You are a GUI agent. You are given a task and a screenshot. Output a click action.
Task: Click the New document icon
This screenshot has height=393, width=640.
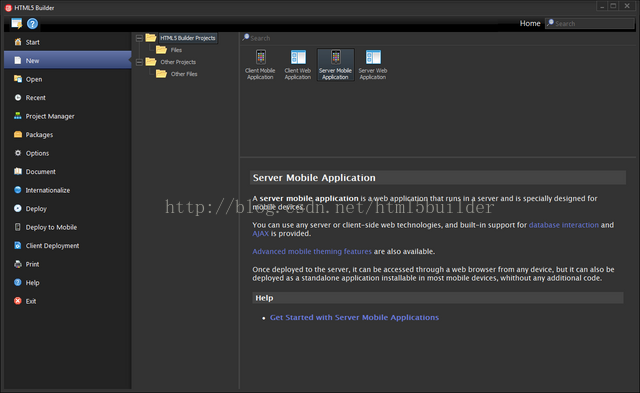(x=18, y=60)
